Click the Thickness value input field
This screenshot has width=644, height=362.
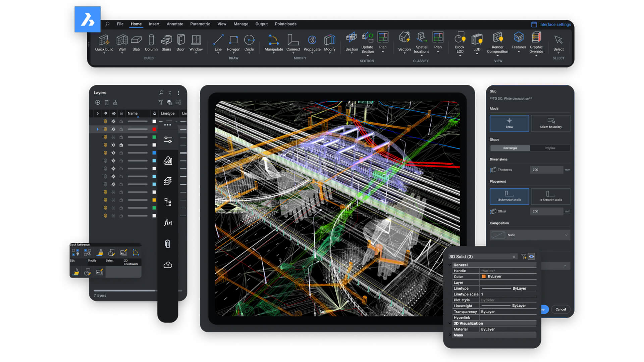[546, 170]
